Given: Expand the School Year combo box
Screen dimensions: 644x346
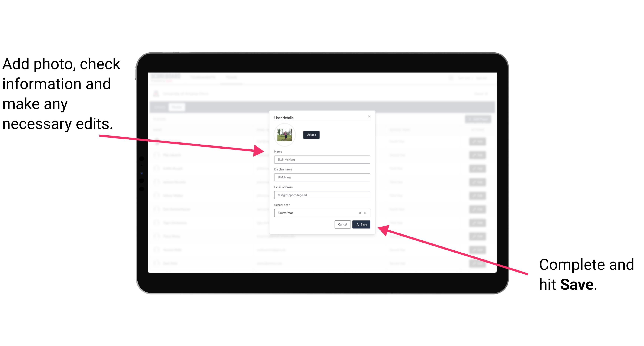Looking at the screenshot, I should click(366, 213).
